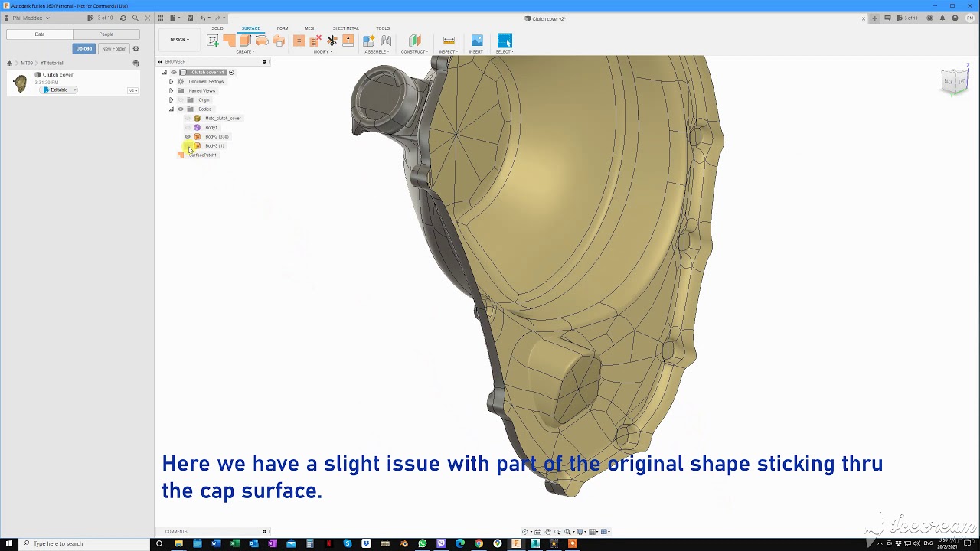This screenshot has height=551, width=980.
Task: Open the MODIFY dropdown menu
Action: tap(322, 51)
